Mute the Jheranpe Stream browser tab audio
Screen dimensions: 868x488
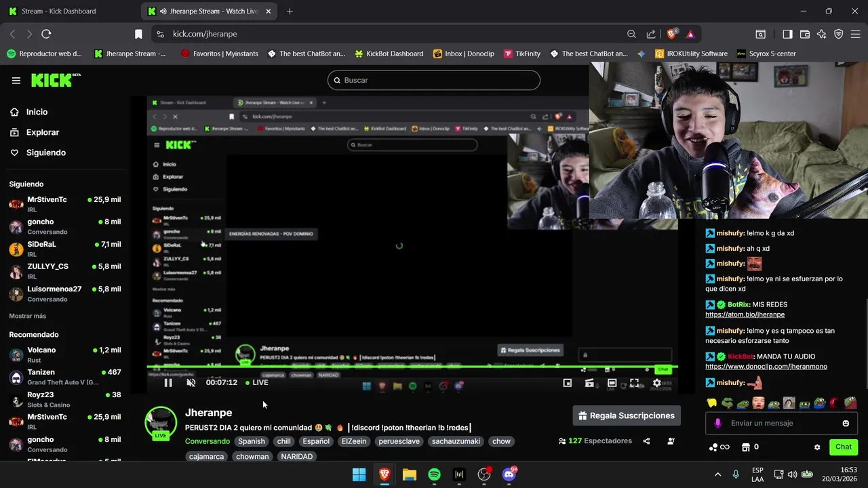tap(163, 12)
